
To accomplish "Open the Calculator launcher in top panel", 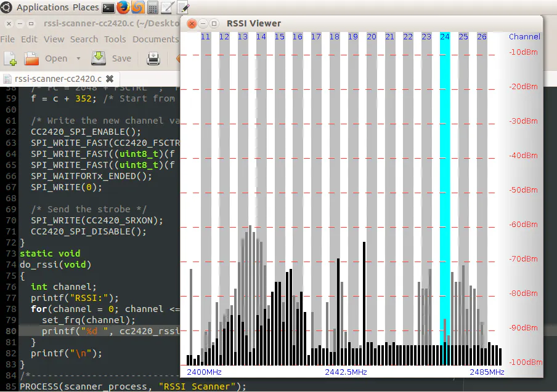I will [153, 7].
